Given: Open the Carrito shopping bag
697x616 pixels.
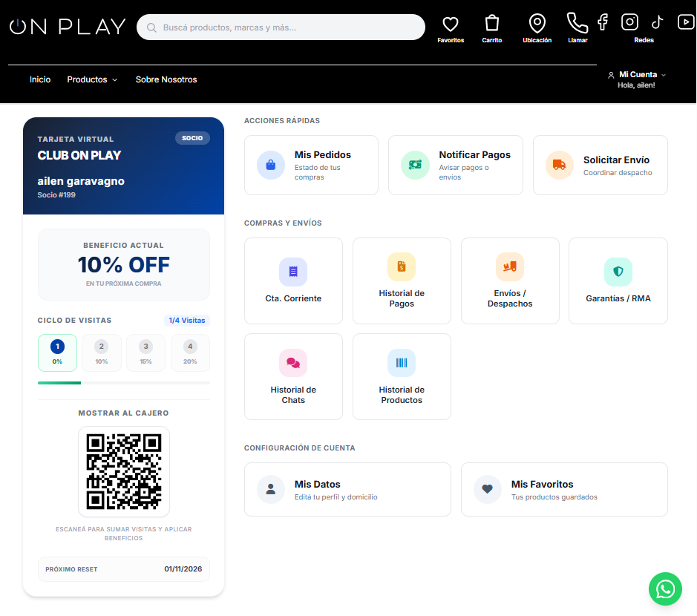Looking at the screenshot, I should coord(491,23).
